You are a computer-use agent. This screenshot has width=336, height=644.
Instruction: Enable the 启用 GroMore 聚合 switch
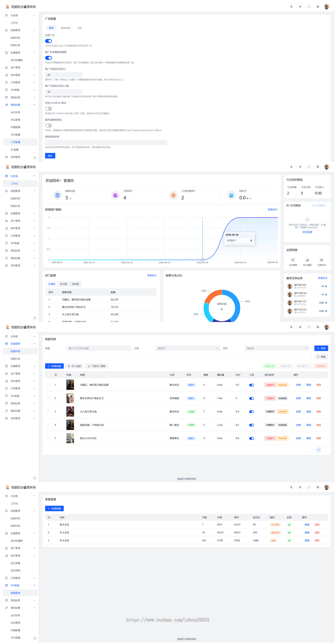click(48, 109)
